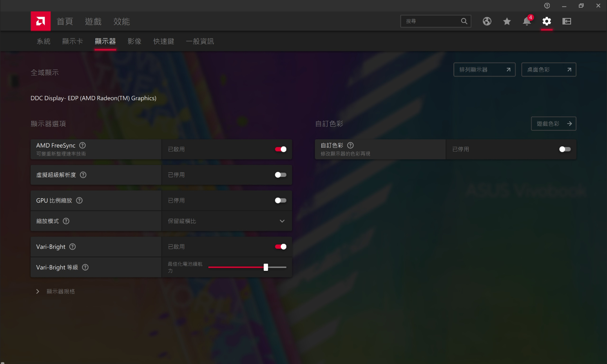Open the notifications bell icon
Screen dimensions: 607x364
click(527, 21)
